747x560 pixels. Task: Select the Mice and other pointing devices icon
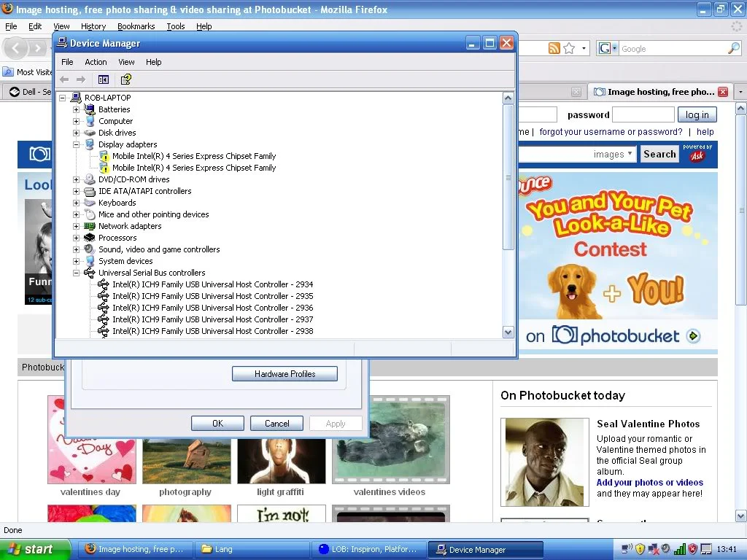click(90, 215)
